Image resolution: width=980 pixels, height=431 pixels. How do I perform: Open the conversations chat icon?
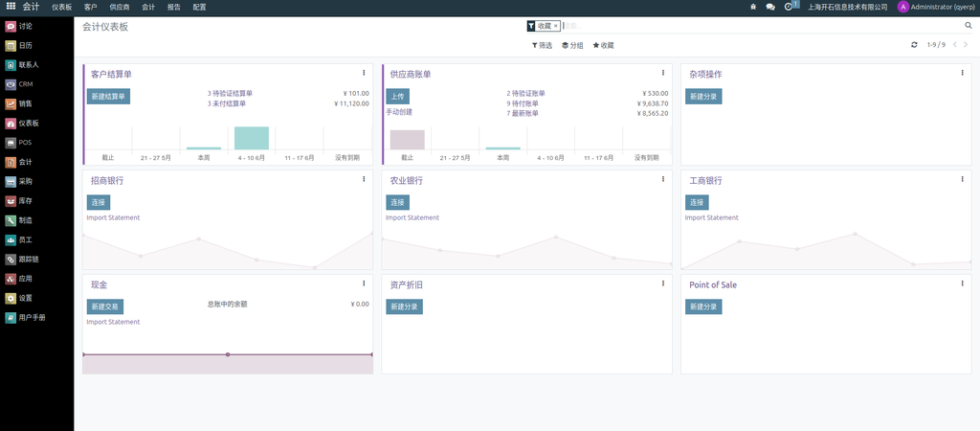(x=770, y=7)
